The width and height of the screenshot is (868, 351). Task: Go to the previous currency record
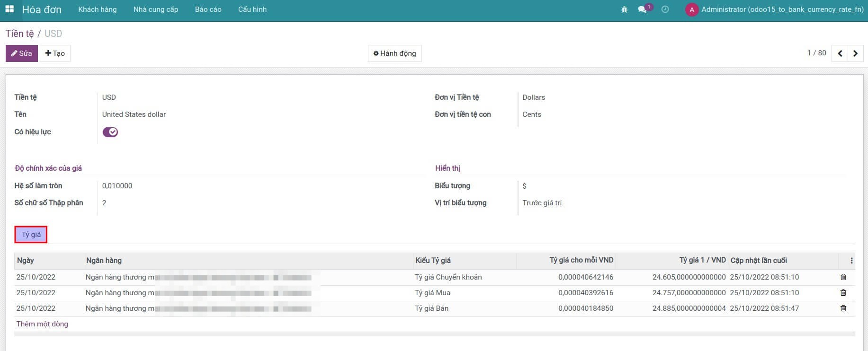840,53
